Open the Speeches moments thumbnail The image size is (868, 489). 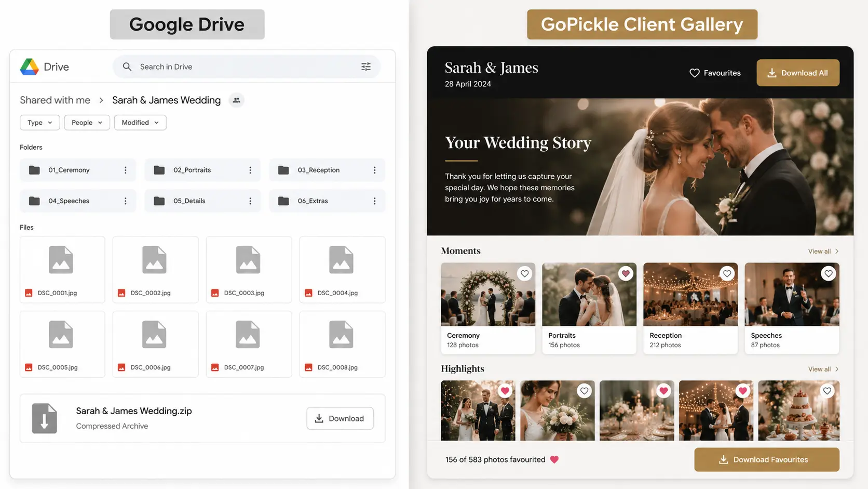792,294
